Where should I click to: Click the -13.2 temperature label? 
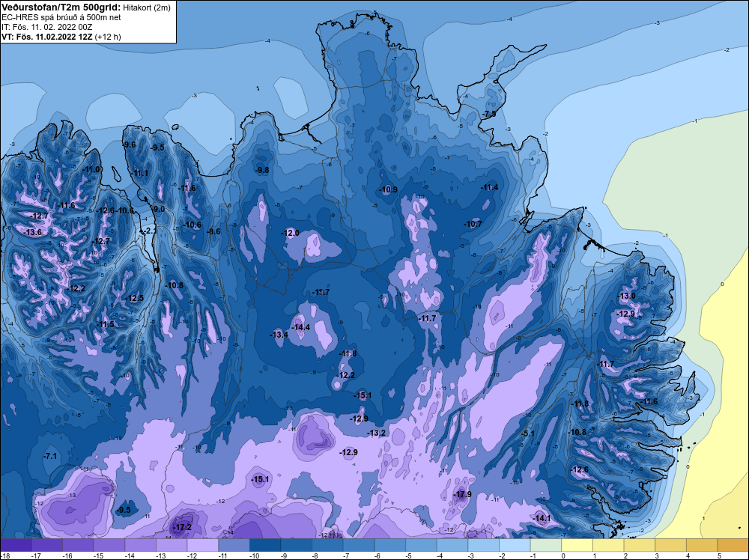[x=377, y=433]
